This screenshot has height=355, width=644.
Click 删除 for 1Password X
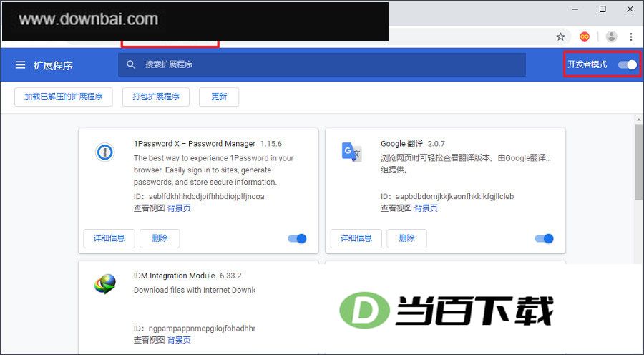(160, 238)
